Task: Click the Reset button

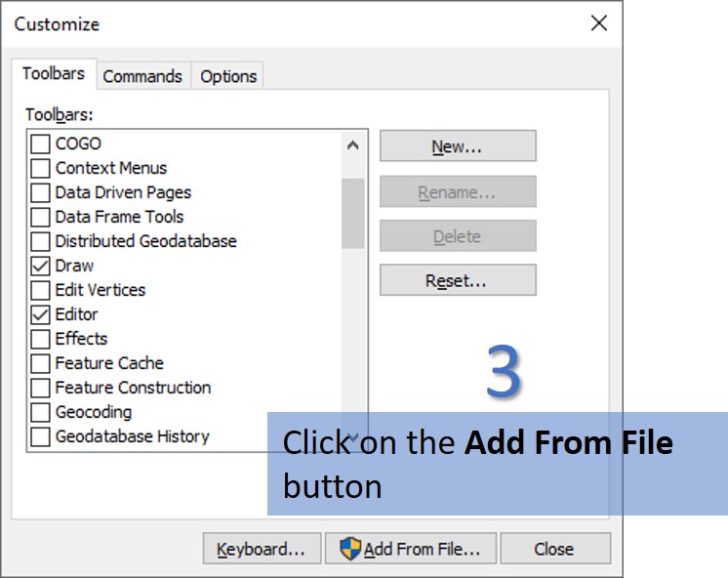Action: (x=457, y=280)
